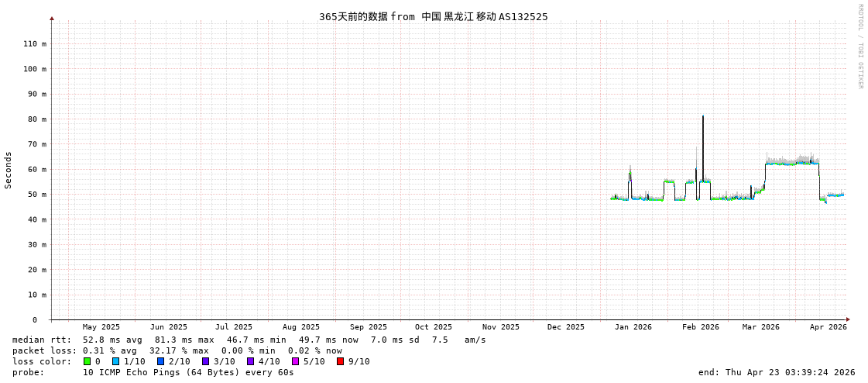Screen dimensions: 868x383
Task: Click the red 9/10 loss swatch
Action: (x=340, y=361)
